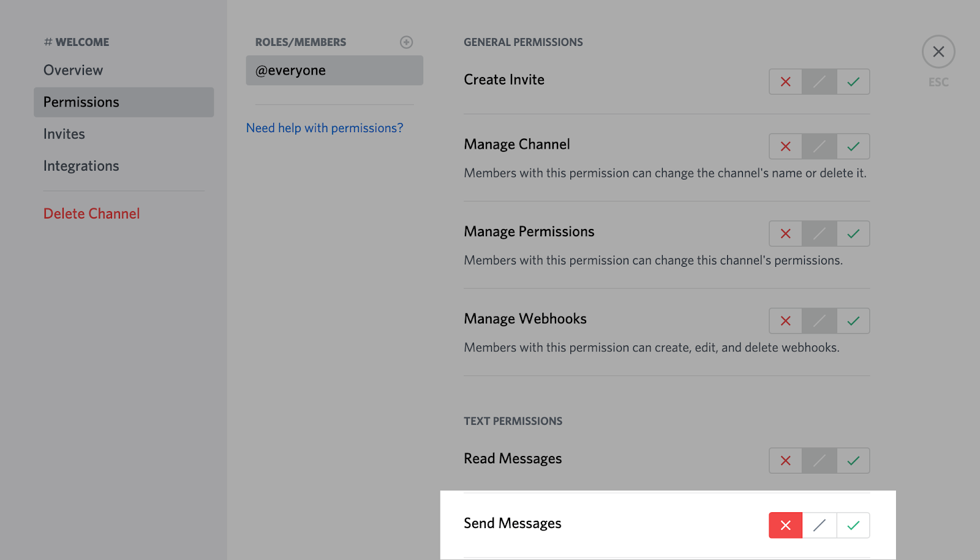
Task: Allow Read Messages with the green check
Action: 853,461
